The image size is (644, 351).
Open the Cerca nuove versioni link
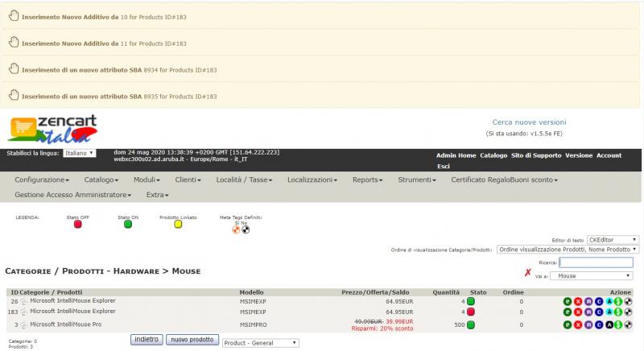pyautogui.click(x=529, y=122)
